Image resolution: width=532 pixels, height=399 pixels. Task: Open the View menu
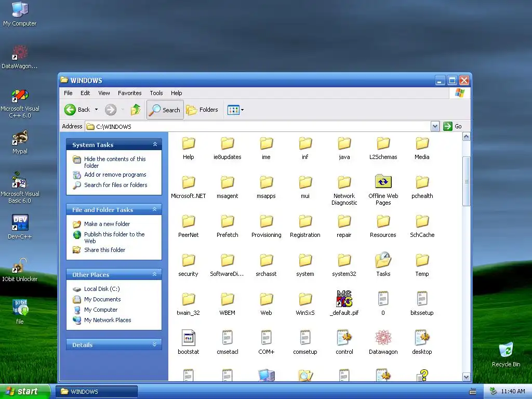[104, 93]
